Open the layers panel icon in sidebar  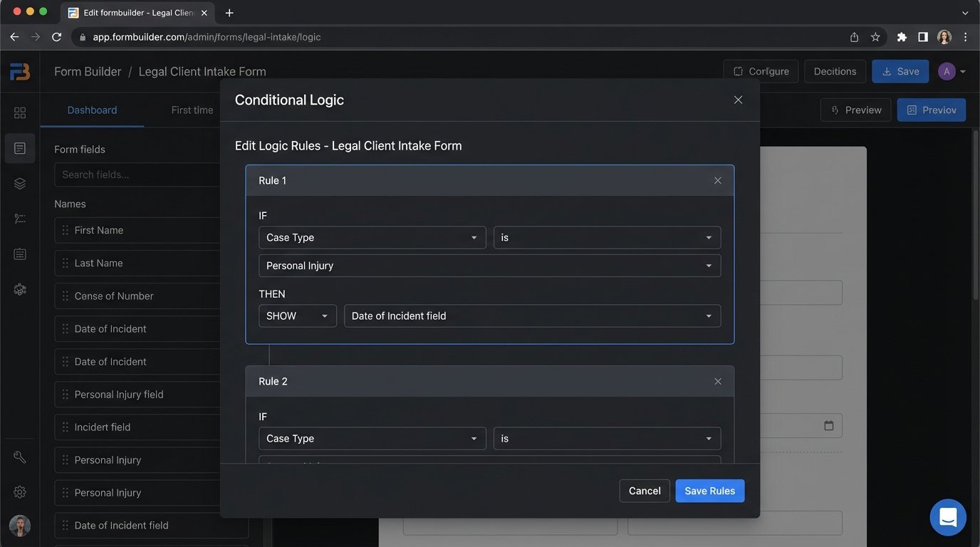click(19, 183)
